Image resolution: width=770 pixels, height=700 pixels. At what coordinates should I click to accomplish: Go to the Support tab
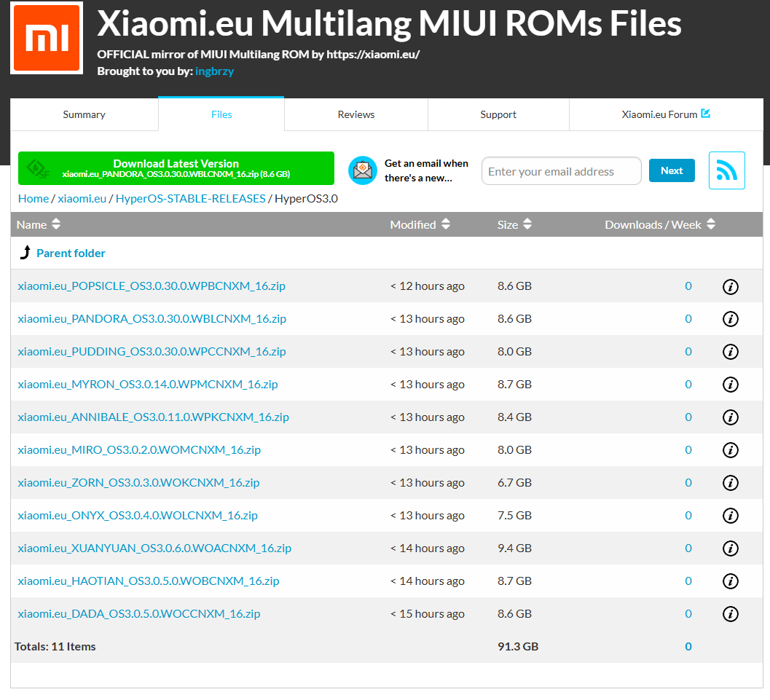(498, 114)
